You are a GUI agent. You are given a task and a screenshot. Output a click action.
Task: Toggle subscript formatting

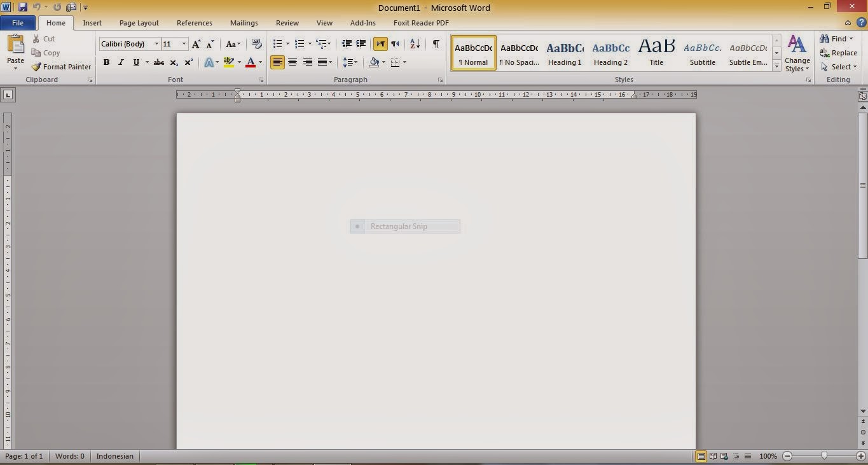[x=173, y=62]
